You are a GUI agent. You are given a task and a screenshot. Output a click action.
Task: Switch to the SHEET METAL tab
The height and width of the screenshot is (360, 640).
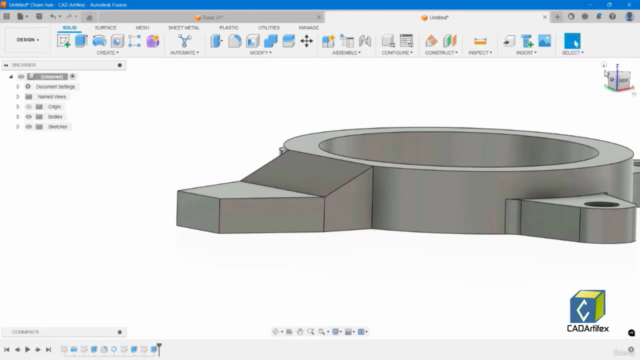[x=184, y=28]
